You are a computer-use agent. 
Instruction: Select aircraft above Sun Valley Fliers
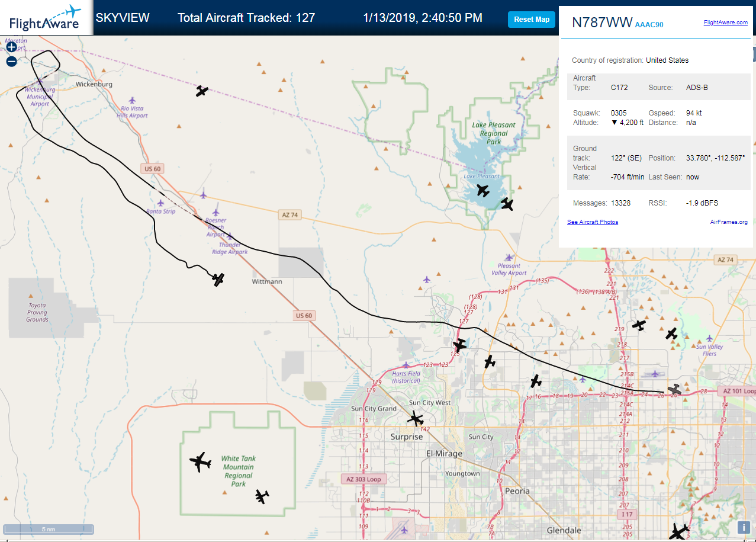coord(671,333)
